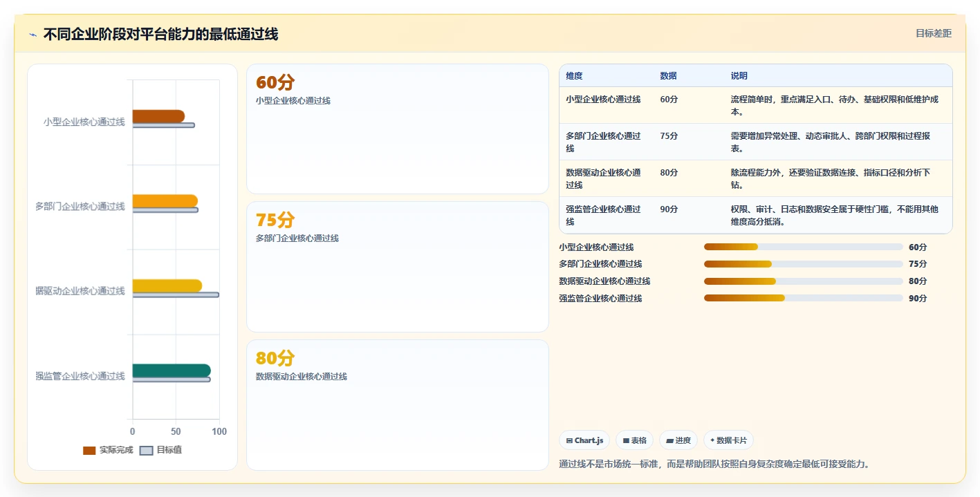
Task: Click the 强监管企业核心通过线 progress bar
Action: pos(803,299)
